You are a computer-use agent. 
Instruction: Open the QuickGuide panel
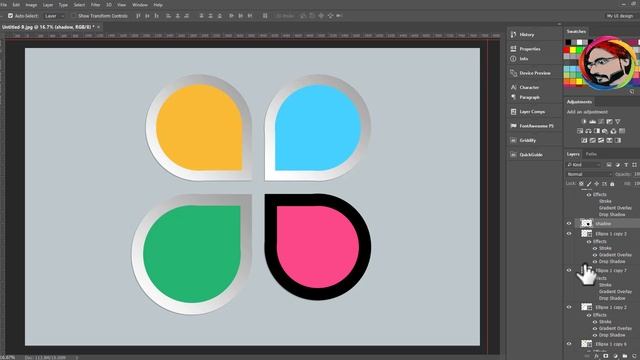click(531, 154)
